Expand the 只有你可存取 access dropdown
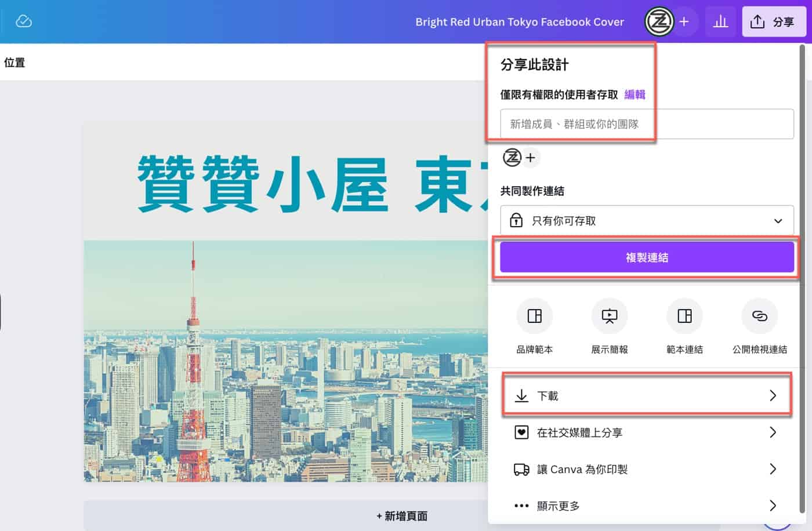 646,221
